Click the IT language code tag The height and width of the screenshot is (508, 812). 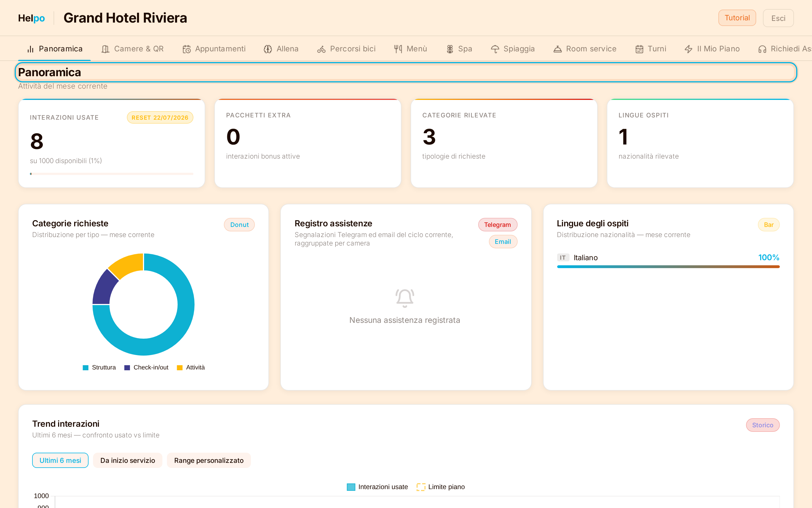tap(563, 258)
